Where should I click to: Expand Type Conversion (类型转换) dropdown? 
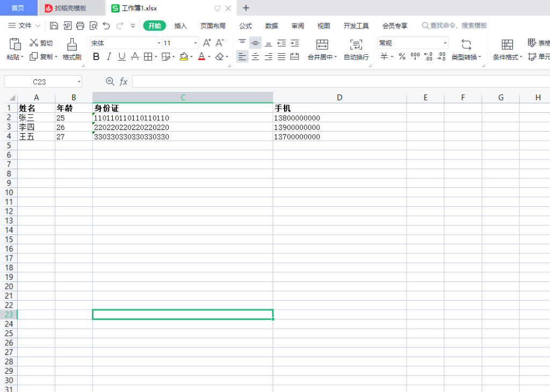(480, 57)
